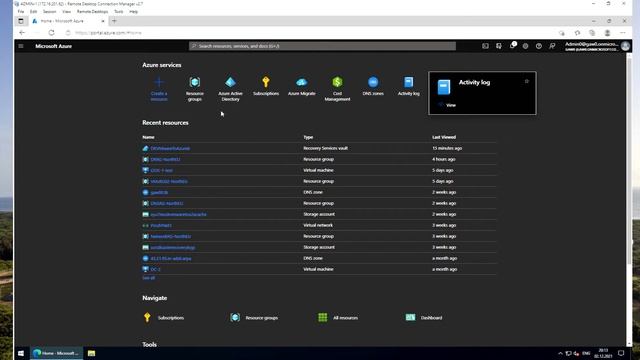Open the Azure portal hamburger menu
640x360 pixels.
21,46
